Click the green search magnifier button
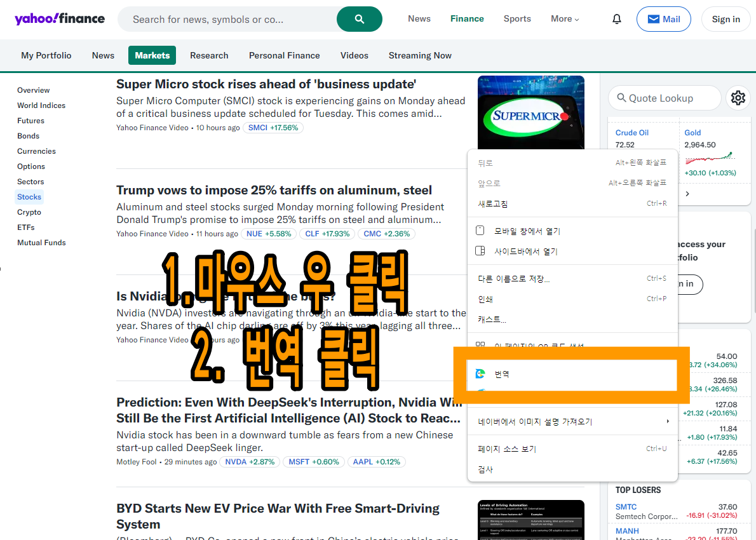756x540 pixels. click(x=359, y=19)
